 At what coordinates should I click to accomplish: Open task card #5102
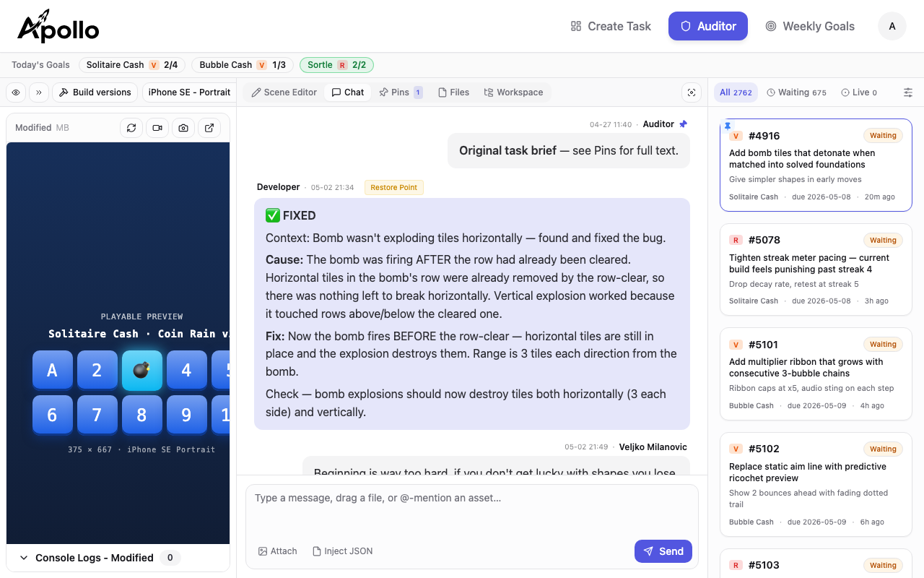(x=816, y=484)
